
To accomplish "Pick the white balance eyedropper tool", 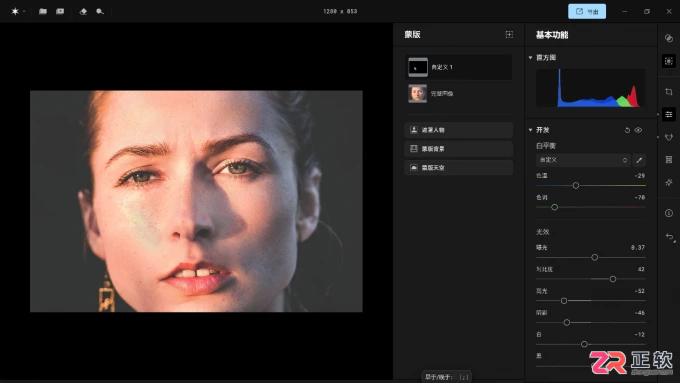I will 639,160.
